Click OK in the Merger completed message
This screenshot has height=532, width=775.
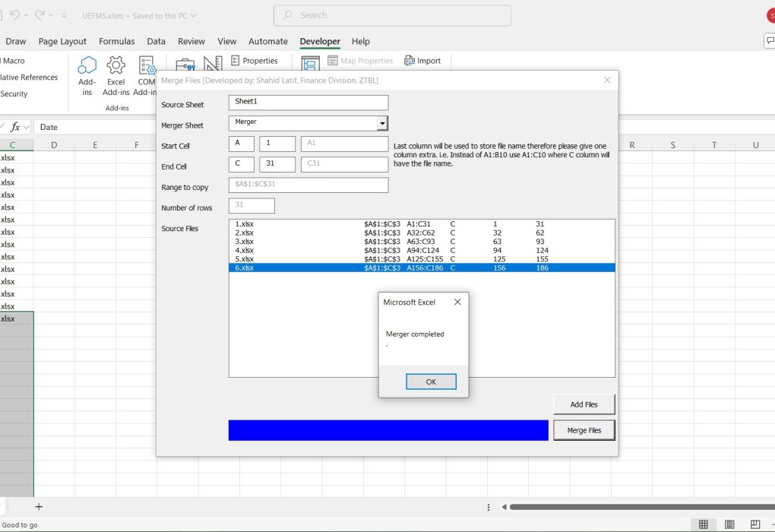(431, 382)
